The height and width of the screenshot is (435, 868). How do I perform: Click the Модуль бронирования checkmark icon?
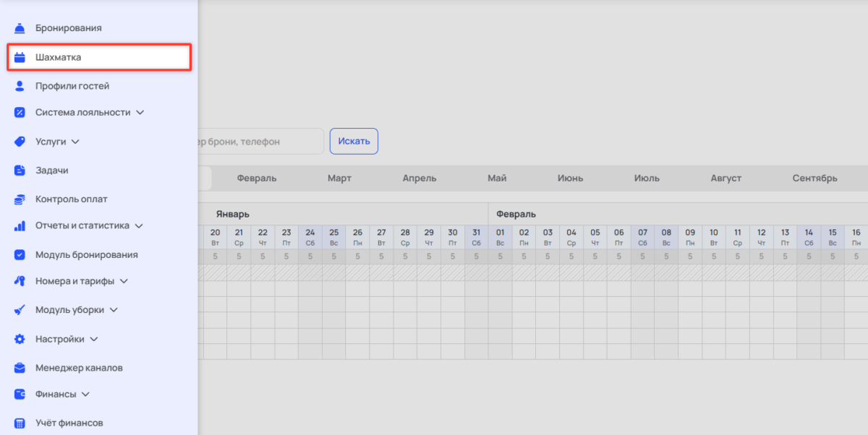click(20, 254)
